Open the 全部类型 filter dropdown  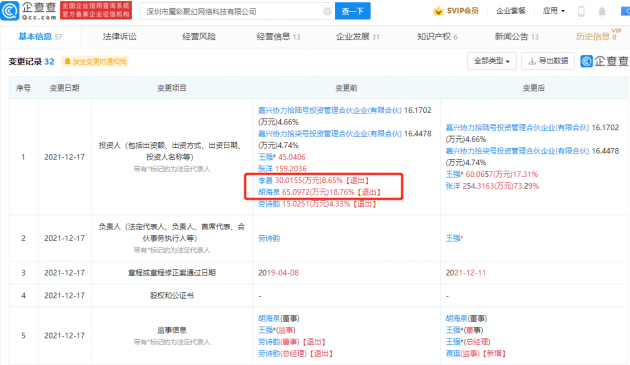[492, 61]
